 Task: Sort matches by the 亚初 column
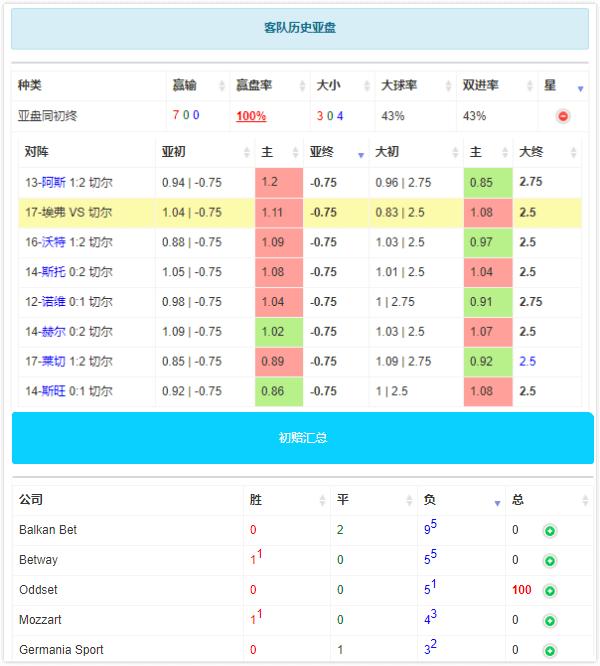[205, 152]
